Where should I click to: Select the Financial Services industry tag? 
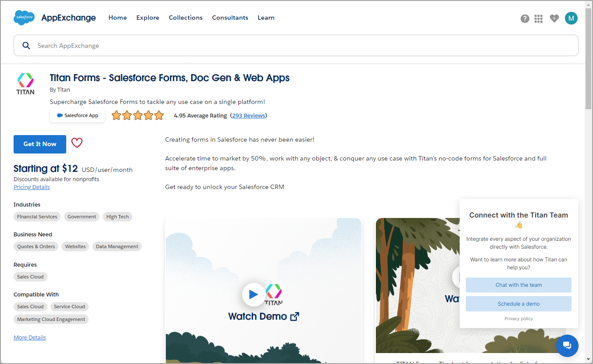[37, 217]
